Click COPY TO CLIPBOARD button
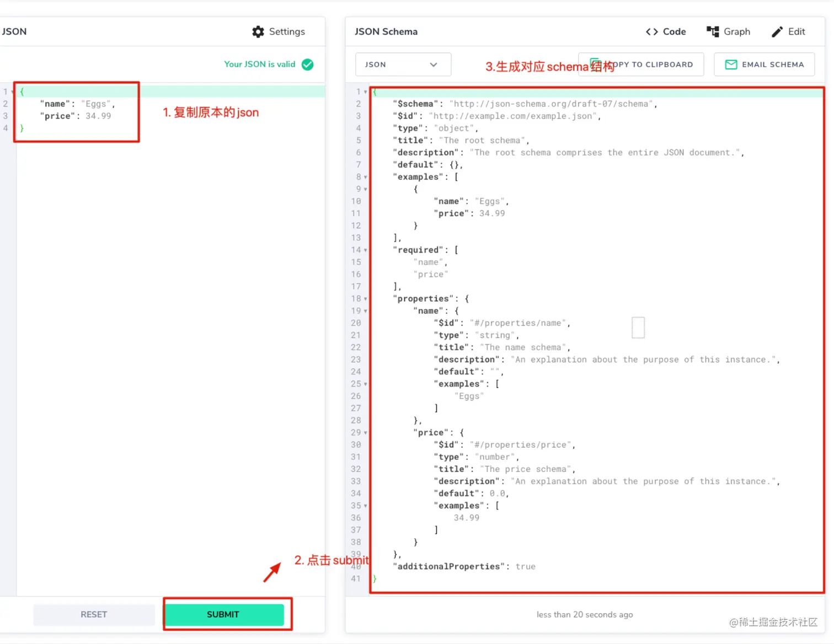This screenshot has width=834, height=644. (641, 65)
